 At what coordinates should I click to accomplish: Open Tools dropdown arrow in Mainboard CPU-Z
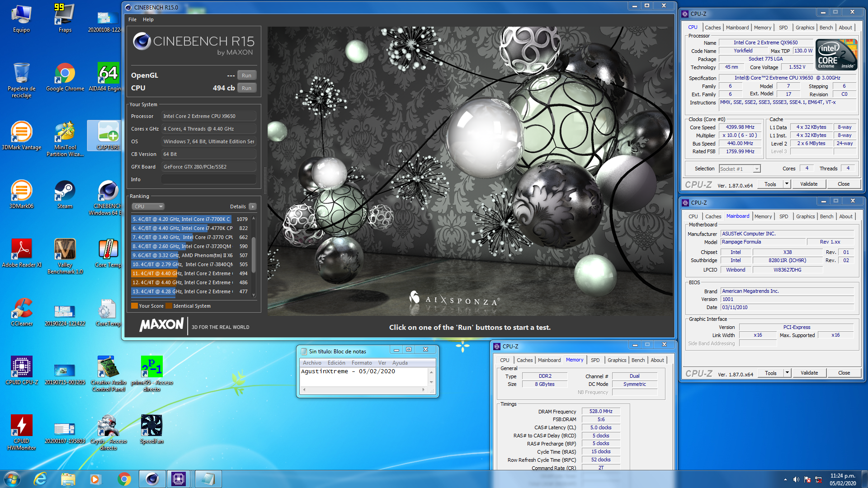tap(787, 373)
